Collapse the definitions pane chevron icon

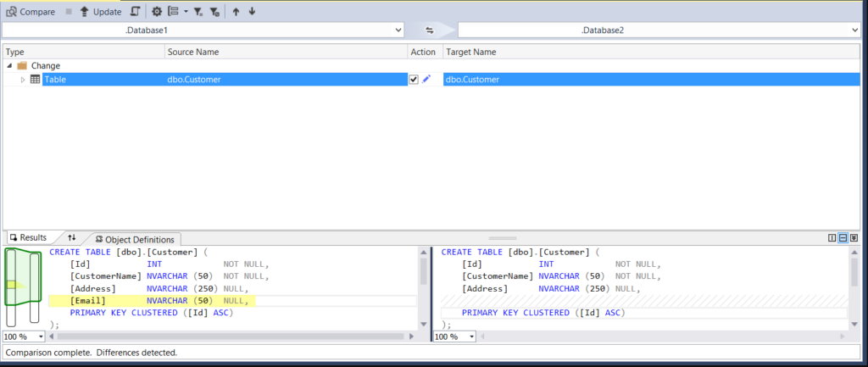(854, 238)
